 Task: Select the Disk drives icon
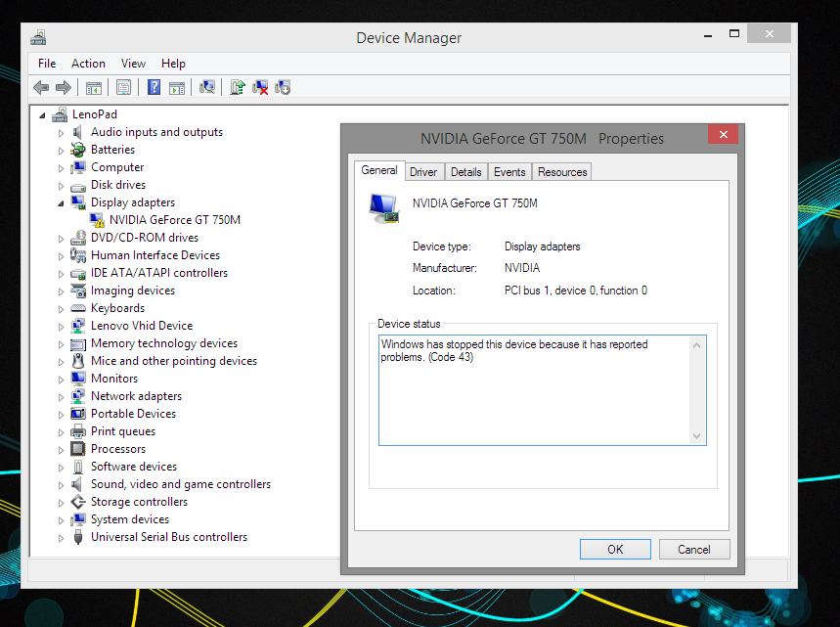(x=78, y=186)
